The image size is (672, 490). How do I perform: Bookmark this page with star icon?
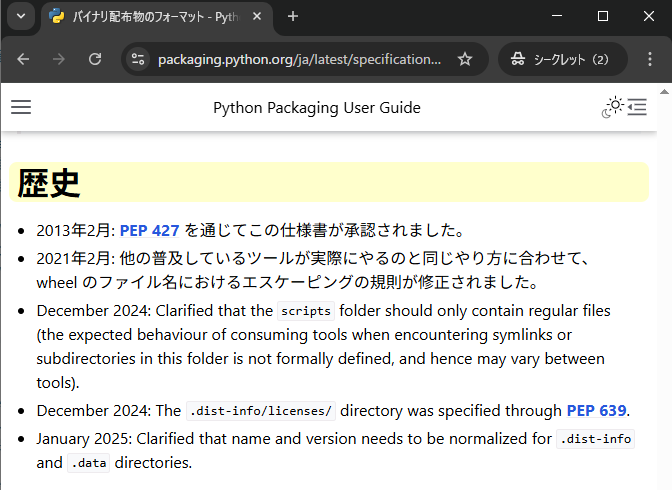(x=465, y=59)
